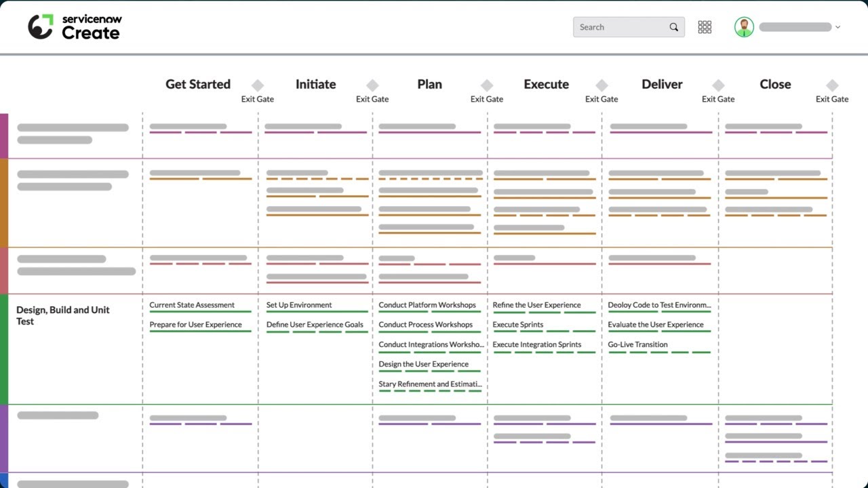868x488 pixels.
Task: Open Conduct Platform Workshops task
Action: 427,305
